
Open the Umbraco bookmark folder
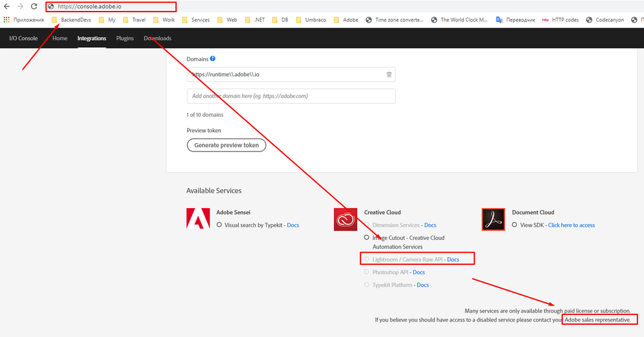[311, 20]
